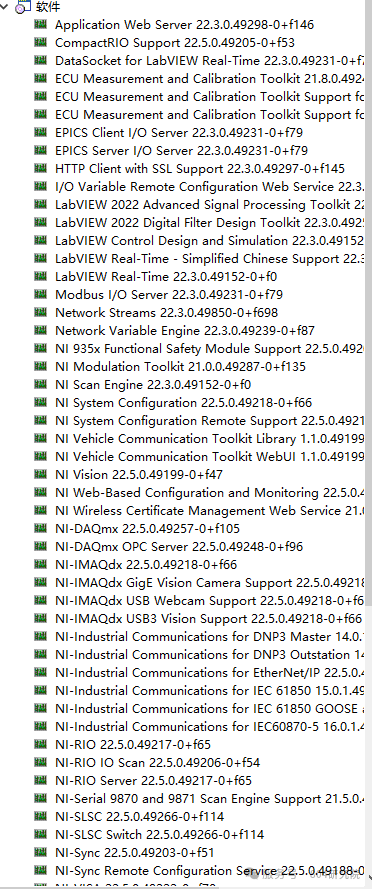
Task: Select NI-Industrial Communications for EtherNet/IP
Action: click(x=210, y=672)
